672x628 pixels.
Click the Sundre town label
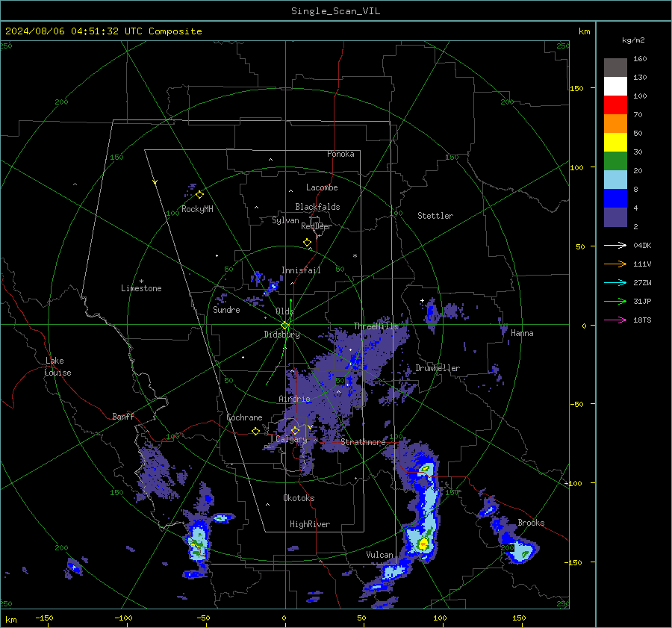pos(226,310)
